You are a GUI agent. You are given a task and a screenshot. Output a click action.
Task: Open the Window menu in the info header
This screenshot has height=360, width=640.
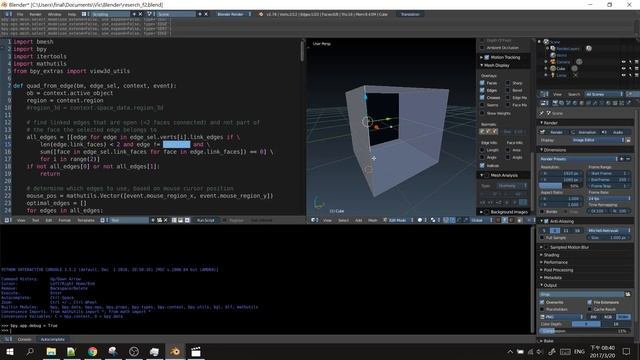pos(54,14)
